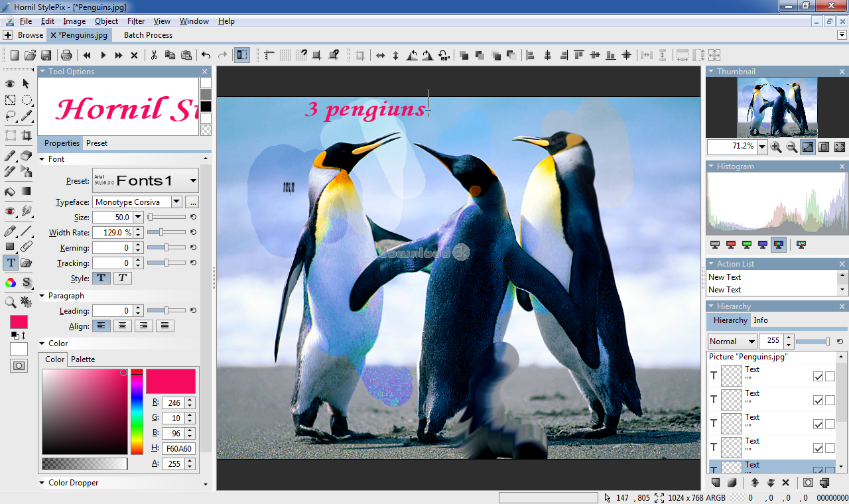
Task: Toggle the italic text style button
Action: [x=122, y=279]
